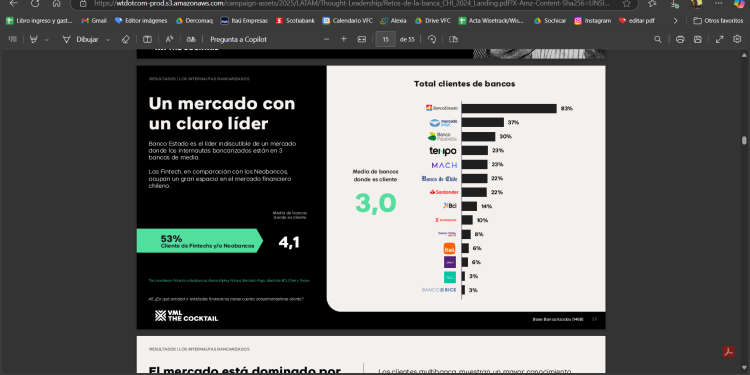Image resolution: width=750 pixels, height=375 pixels.
Task: Save the PDF with the disk icon
Action: click(698, 39)
